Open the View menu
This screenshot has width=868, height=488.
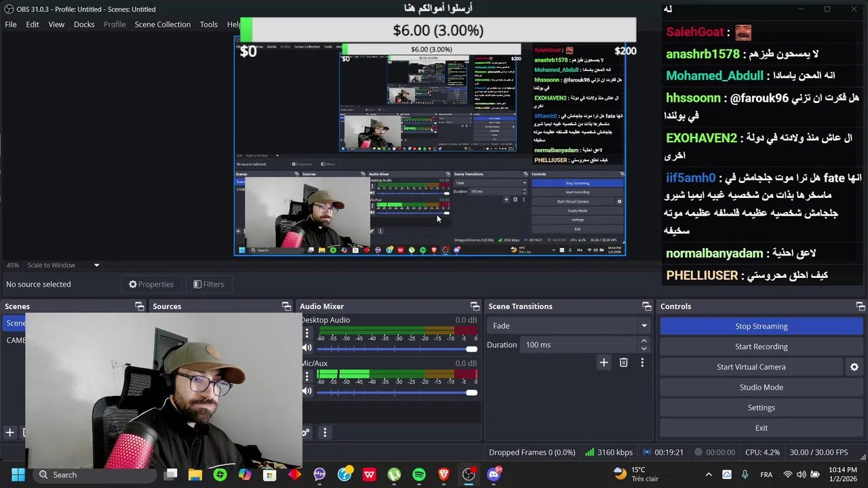[56, 24]
